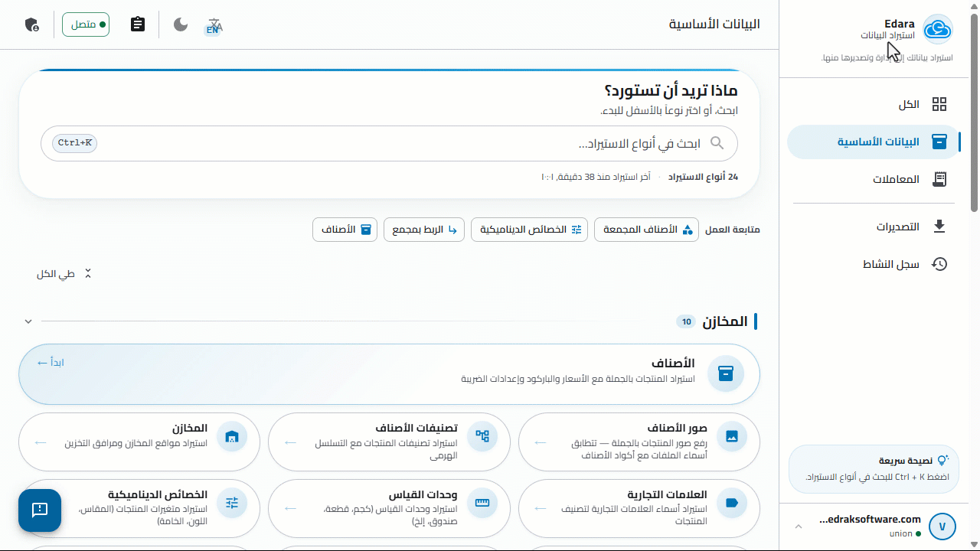Open المخازن card arrow

click(x=41, y=442)
